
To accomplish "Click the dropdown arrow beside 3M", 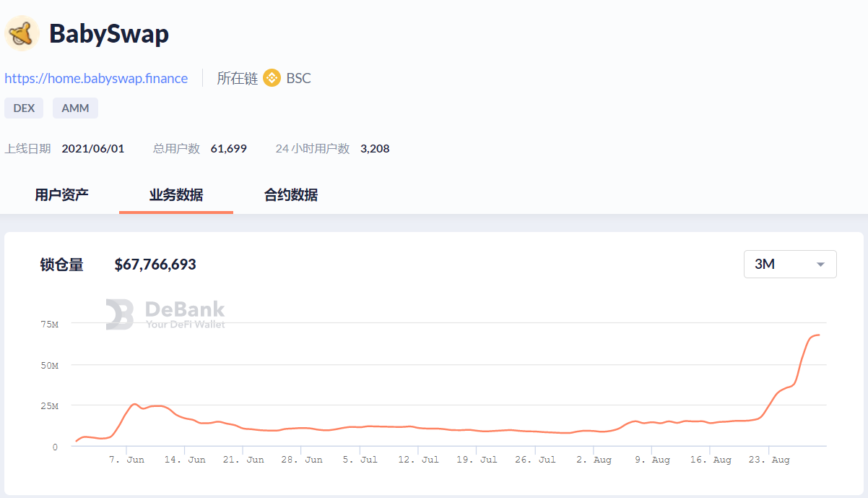I will pos(820,265).
